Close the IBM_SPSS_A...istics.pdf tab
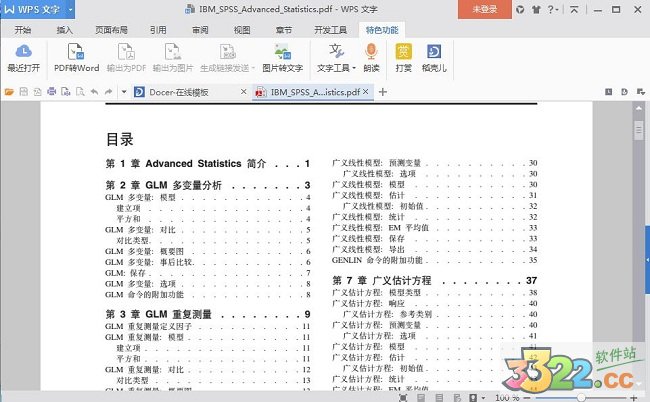 [x=366, y=92]
